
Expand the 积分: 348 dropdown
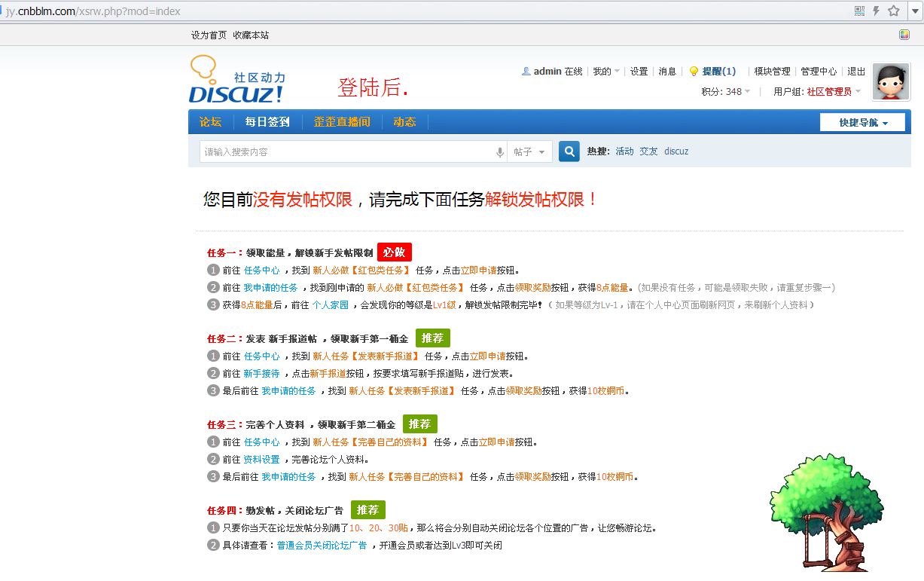click(x=726, y=92)
